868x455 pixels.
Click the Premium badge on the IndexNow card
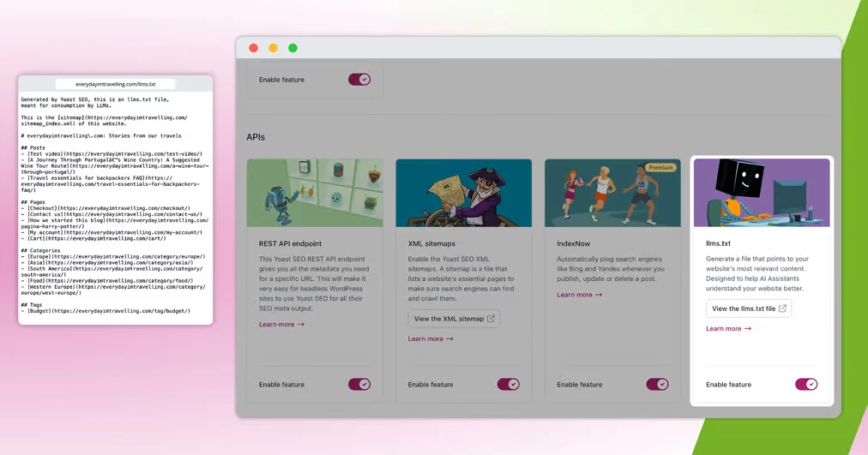point(660,167)
